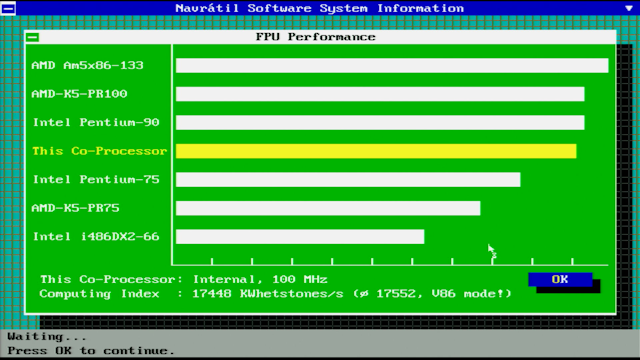Click the Navrátil Software System Information title
Viewport: 640px width, 360px height.
[x=320, y=8]
